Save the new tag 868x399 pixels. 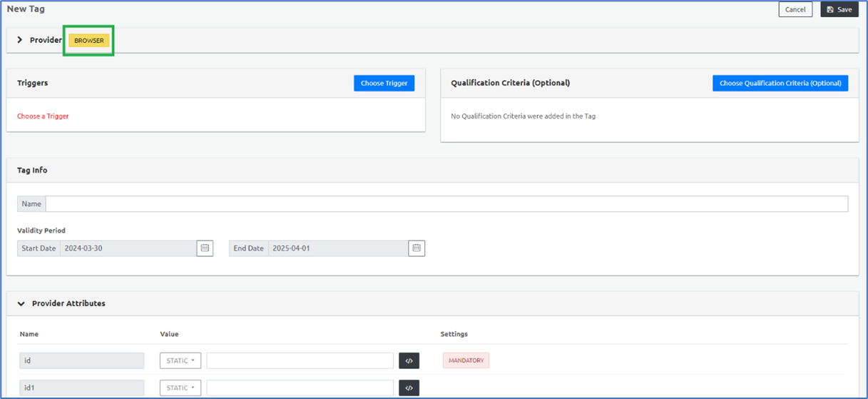(x=839, y=9)
